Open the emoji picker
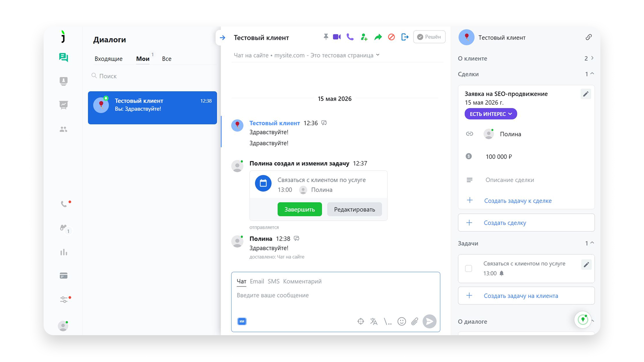The height and width of the screenshot is (362, 644). pos(401,321)
